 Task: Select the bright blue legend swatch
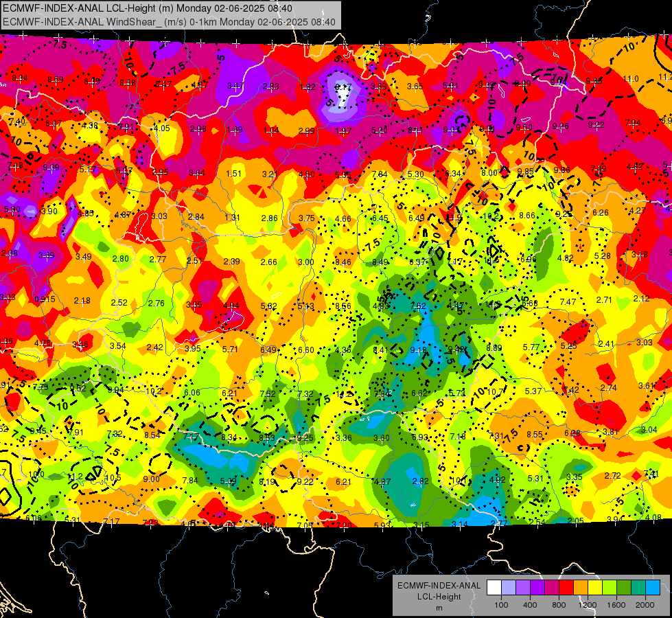tap(653, 588)
